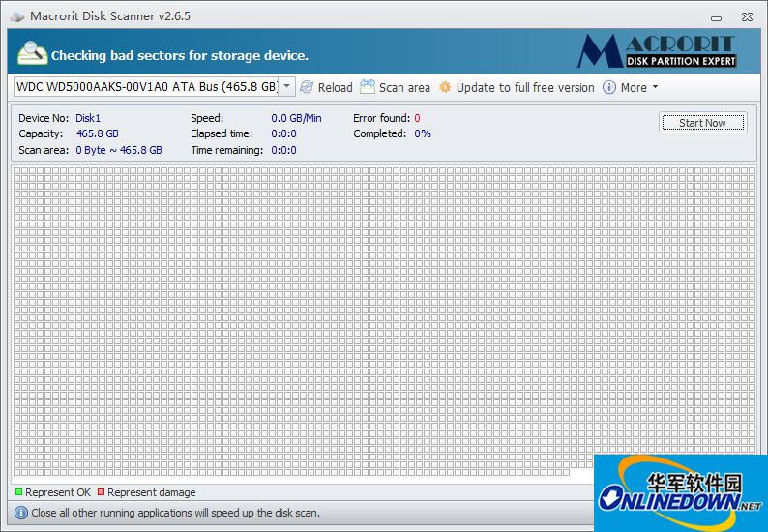
Task: Minimize the Disk Scanner window
Action: coord(716,18)
